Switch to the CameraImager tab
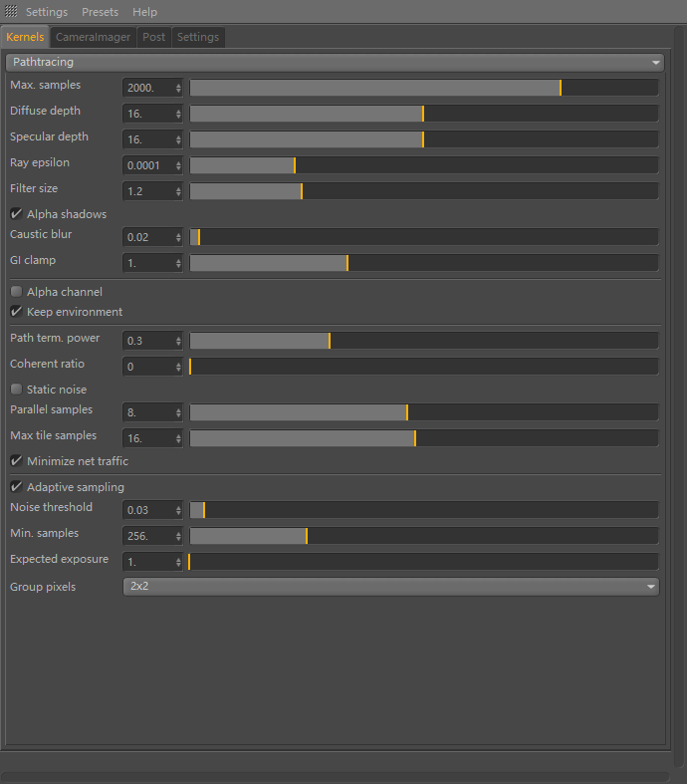 click(x=93, y=37)
